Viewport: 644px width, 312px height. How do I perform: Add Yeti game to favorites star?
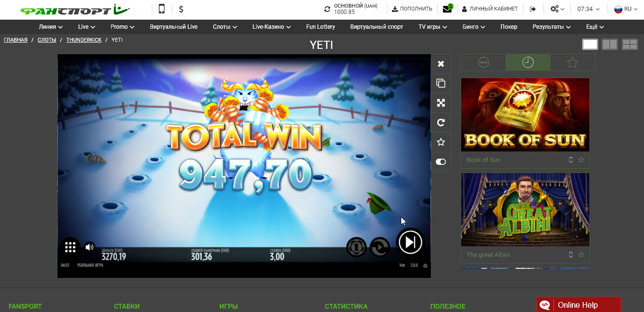(441, 142)
